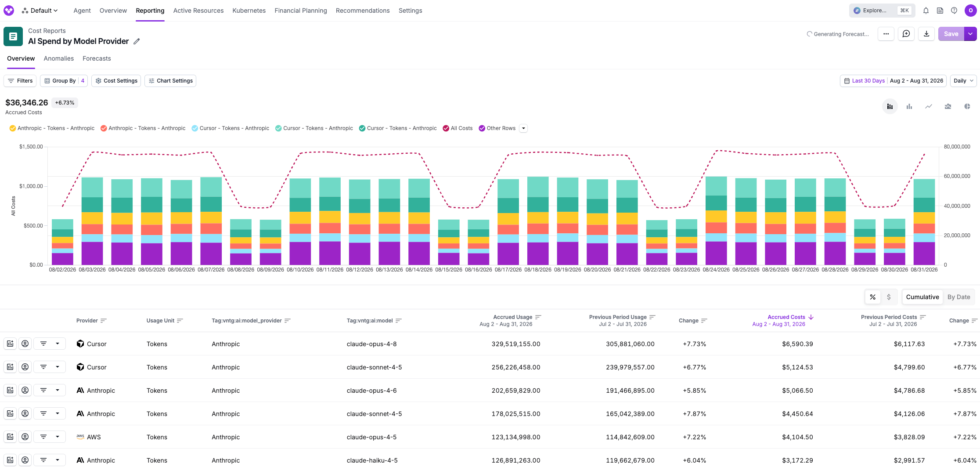The height and width of the screenshot is (467, 980).
Task: Open the Daily granularity dropdown
Action: [963, 81]
